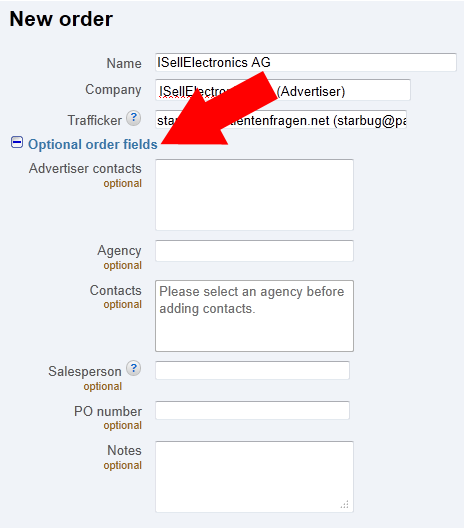Click inside the Notes text area
Viewport: 464px width, 528px height.
point(254,477)
